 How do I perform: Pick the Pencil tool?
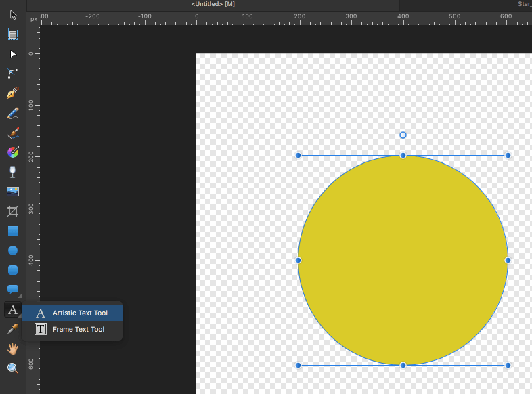pos(13,113)
